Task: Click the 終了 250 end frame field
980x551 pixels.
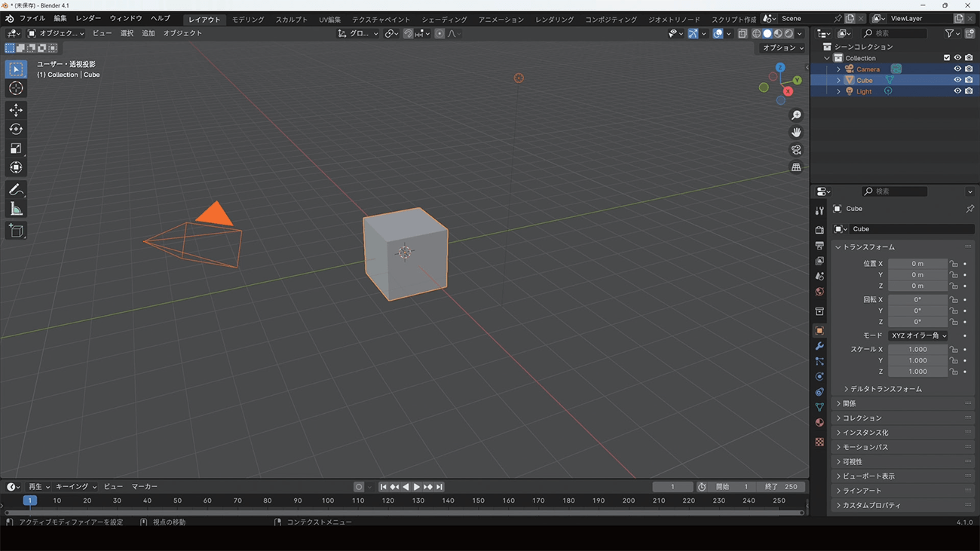Action: [782, 487]
